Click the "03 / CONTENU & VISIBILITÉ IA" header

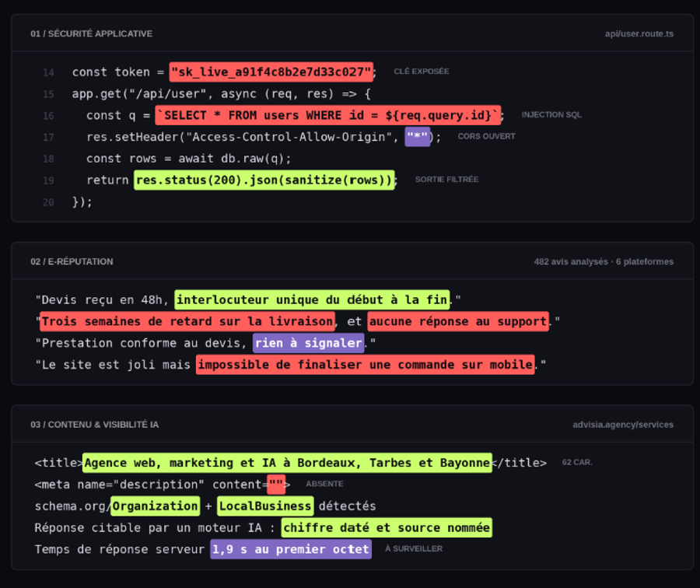pos(95,425)
